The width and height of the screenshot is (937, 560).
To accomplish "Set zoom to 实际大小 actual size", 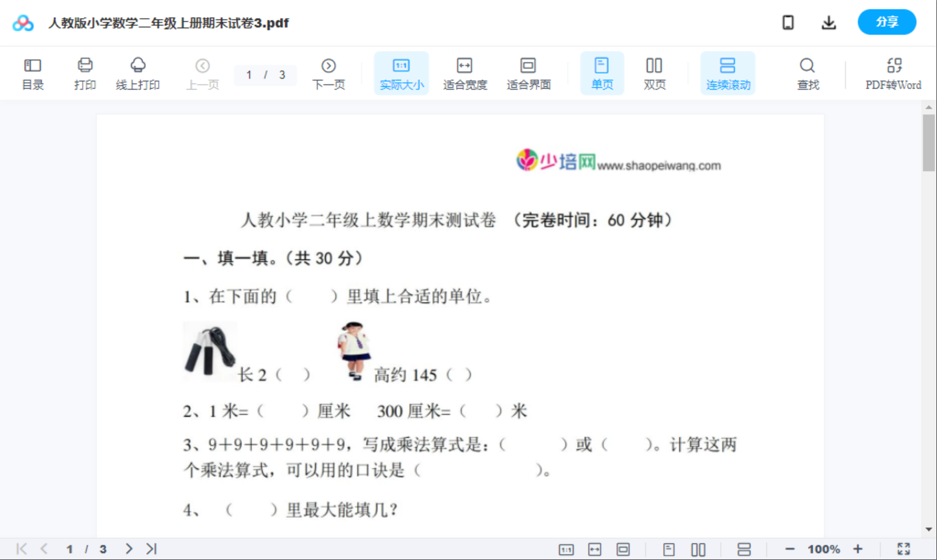I will tap(401, 73).
